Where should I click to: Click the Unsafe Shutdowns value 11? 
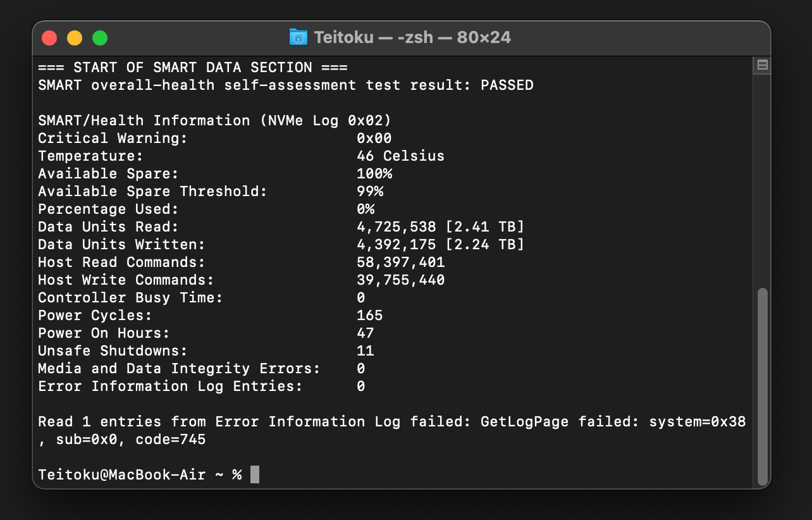tap(365, 350)
